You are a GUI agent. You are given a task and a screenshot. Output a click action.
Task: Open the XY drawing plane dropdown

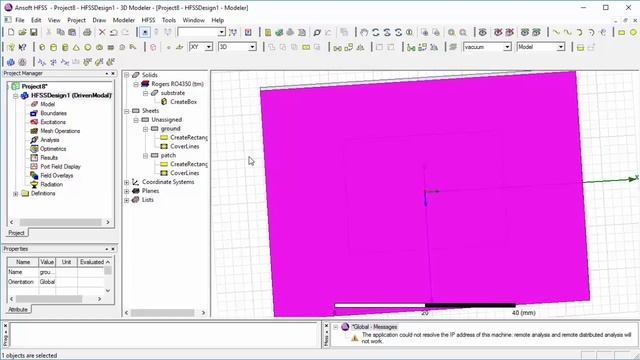point(209,47)
